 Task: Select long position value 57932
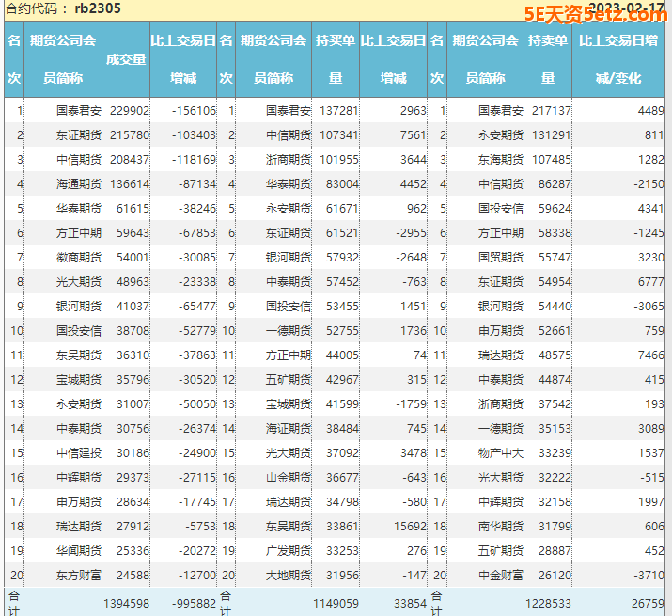pos(342,258)
